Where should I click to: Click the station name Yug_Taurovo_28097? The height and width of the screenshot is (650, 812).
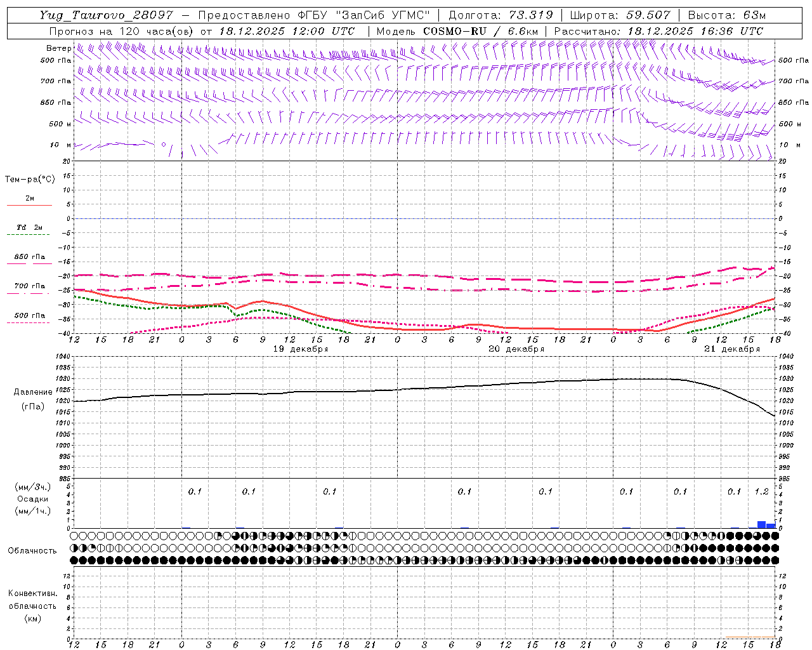(106, 15)
